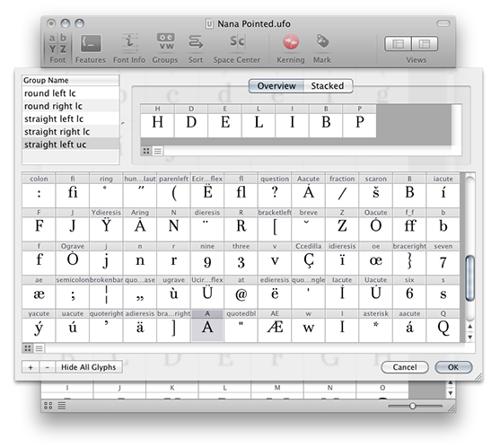Switch group members to grid view
This screenshot has height=448, width=500.
tap(146, 151)
